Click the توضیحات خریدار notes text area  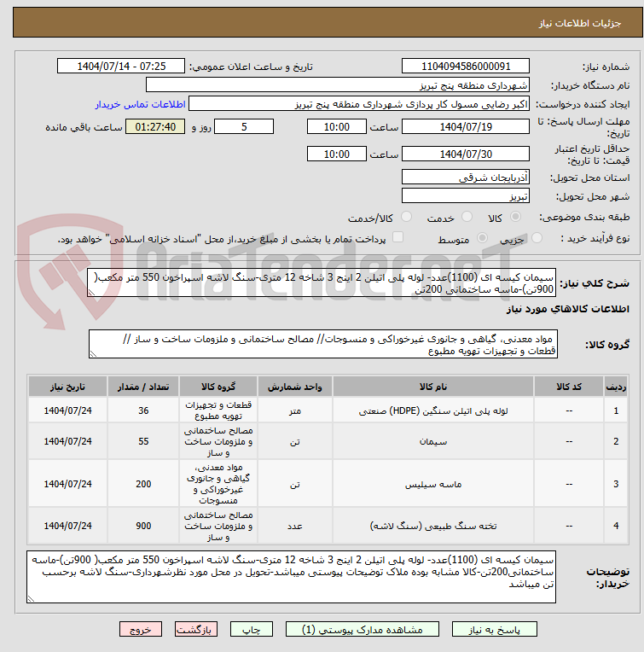click(x=291, y=577)
